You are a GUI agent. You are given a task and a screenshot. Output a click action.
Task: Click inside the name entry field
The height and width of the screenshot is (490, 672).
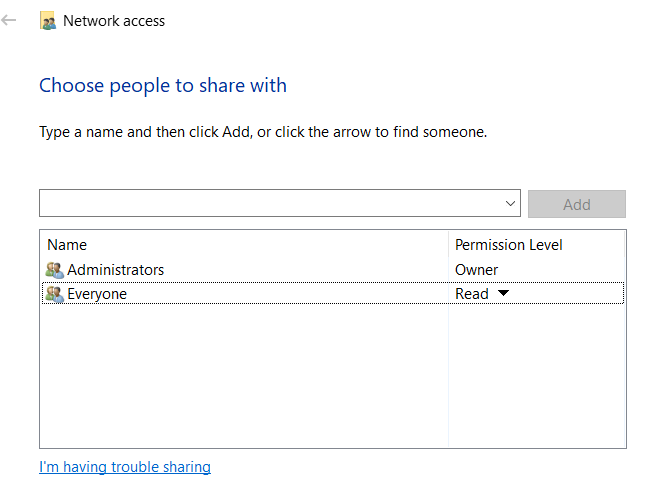tap(270, 203)
